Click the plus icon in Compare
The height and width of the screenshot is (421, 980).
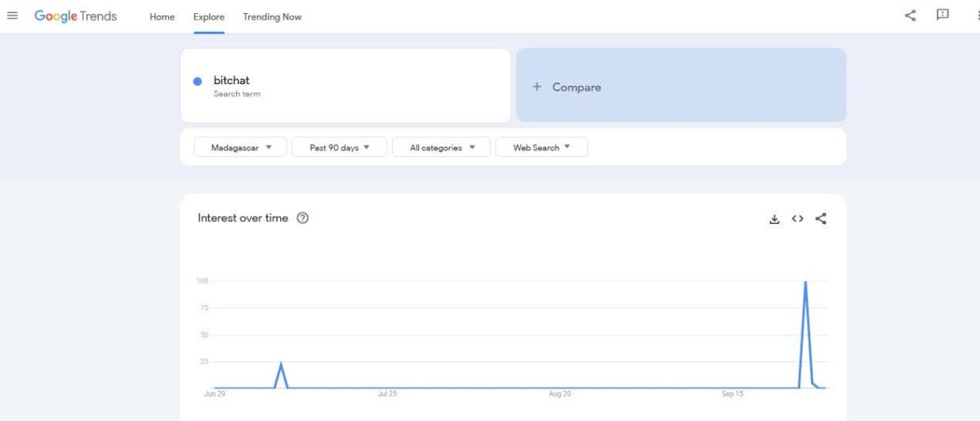[x=537, y=87]
